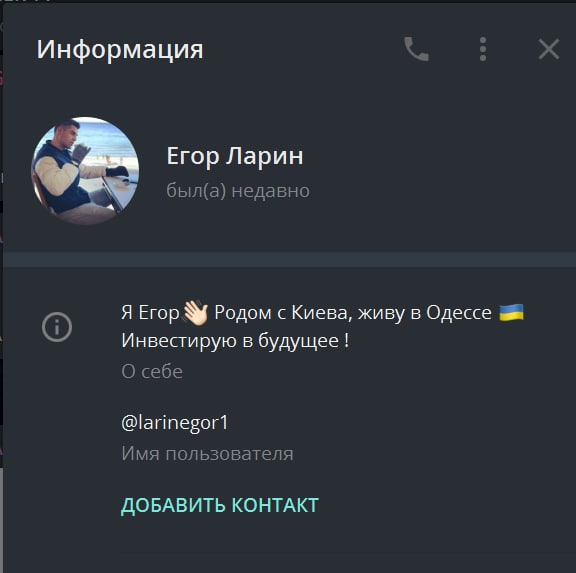576x573 pixels.
Task: Click the word 'Киева' in the bio
Action: pos(319,313)
